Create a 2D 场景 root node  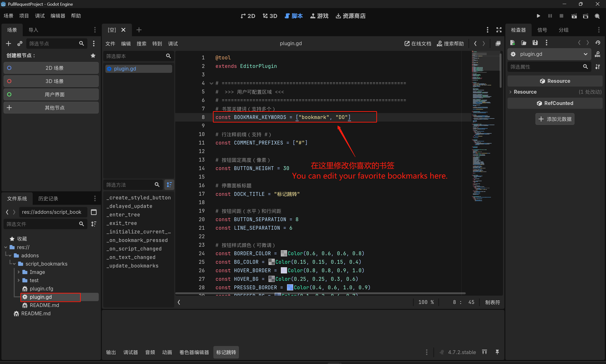coord(51,68)
